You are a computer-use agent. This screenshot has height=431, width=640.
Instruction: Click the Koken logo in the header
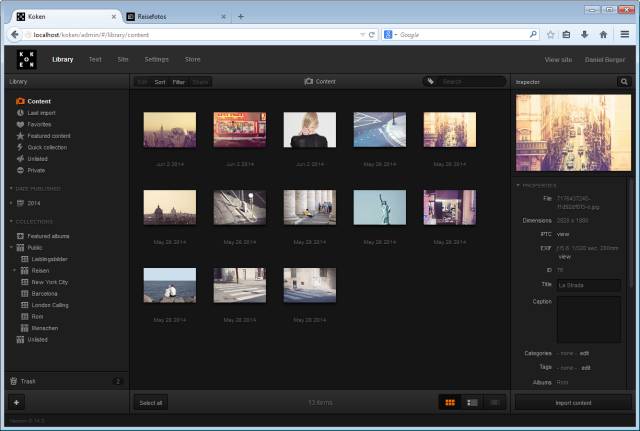pyautogui.click(x=27, y=60)
